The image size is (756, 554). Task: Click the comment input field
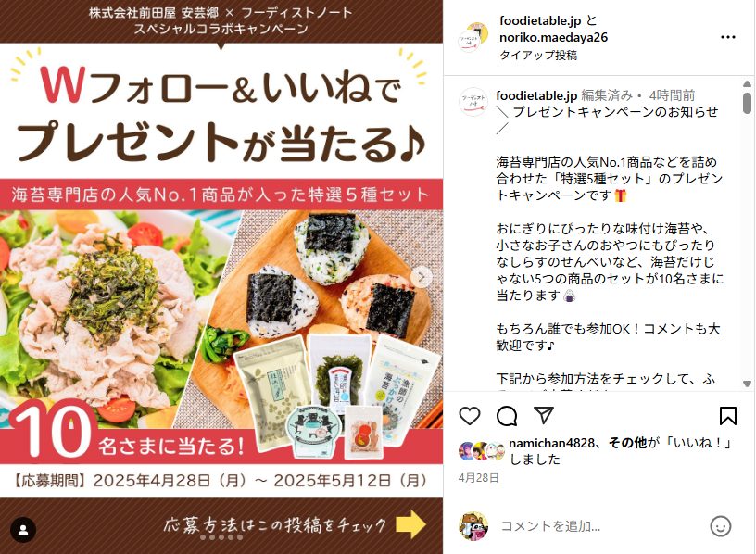600,526
